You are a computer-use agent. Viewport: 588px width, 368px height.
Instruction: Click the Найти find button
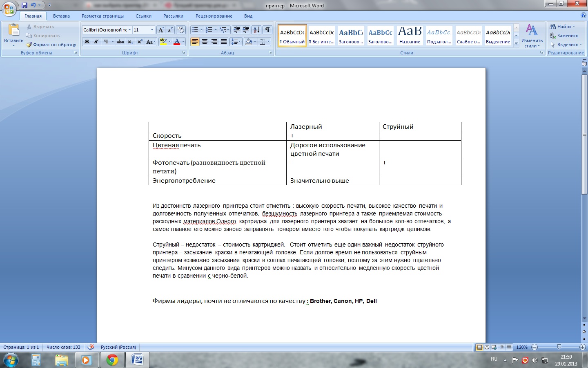click(x=563, y=27)
